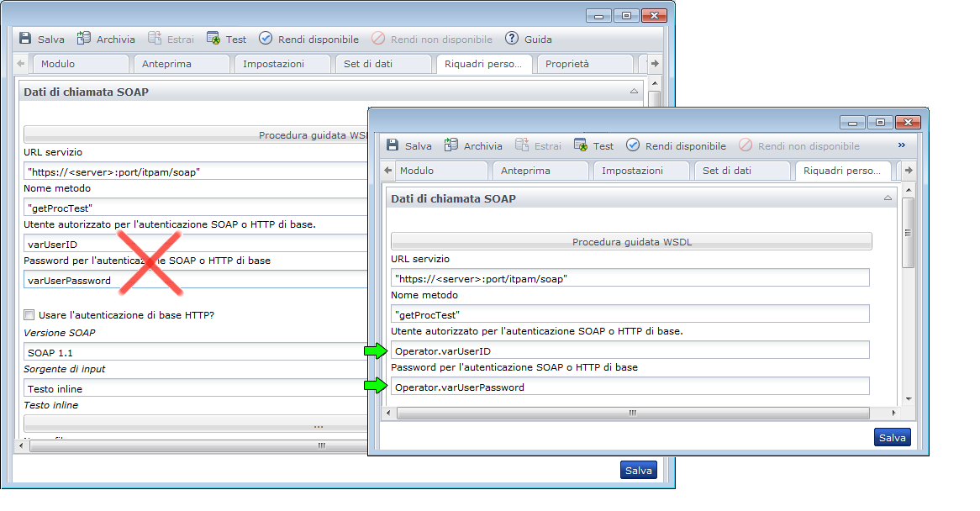Click Estrai in back window toolbar
This screenshot has height=511, width=980.
171,39
